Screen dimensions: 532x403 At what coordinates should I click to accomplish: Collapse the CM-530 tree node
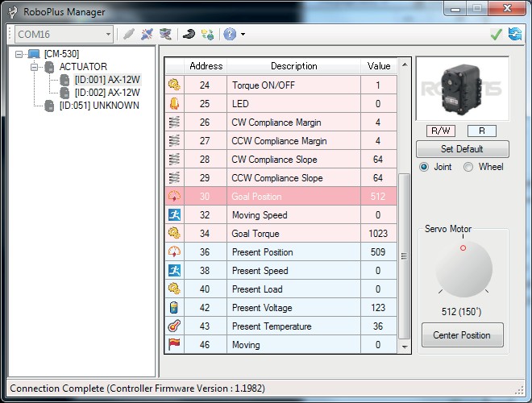(x=20, y=54)
